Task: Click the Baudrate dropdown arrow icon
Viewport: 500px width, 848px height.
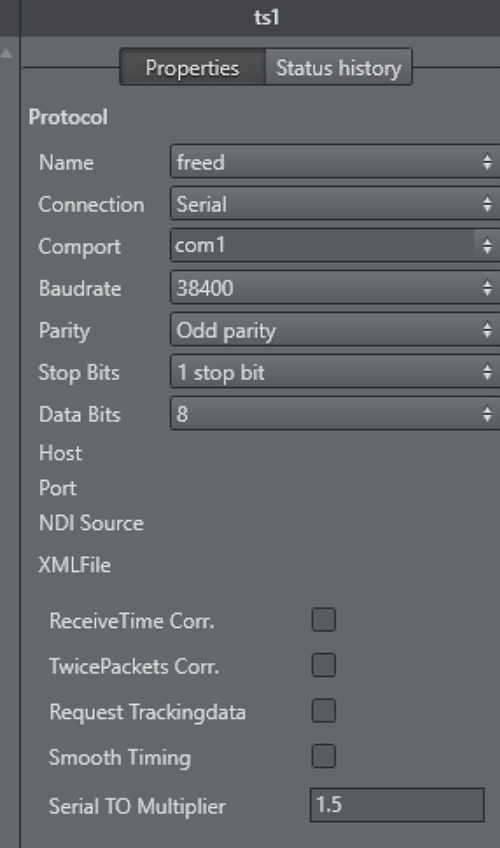Action: point(487,288)
